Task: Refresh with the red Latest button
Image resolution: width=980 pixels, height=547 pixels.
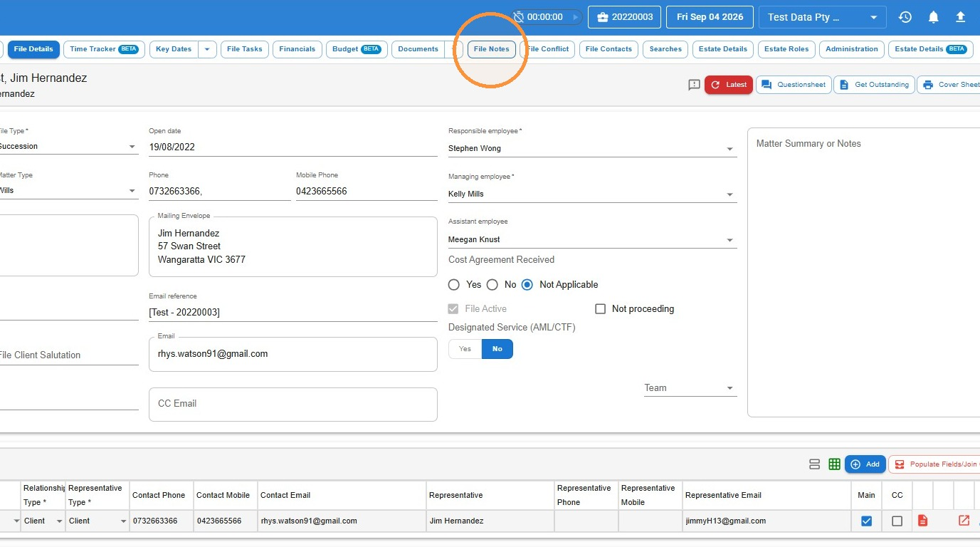Action: [x=729, y=85]
